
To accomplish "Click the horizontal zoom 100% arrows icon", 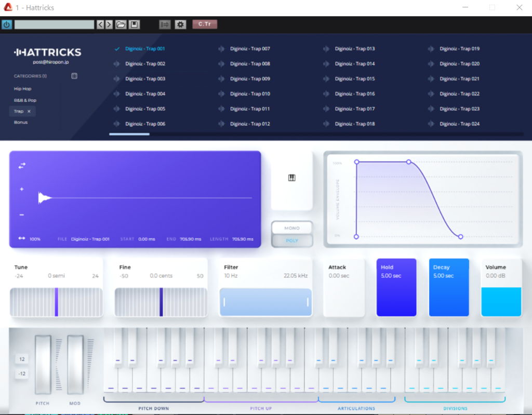I will 22,238.
